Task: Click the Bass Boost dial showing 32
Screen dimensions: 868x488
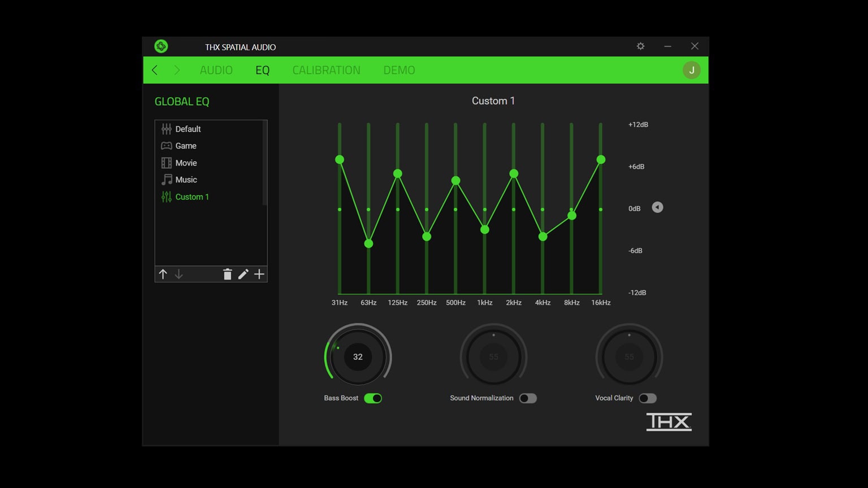Action: click(358, 357)
